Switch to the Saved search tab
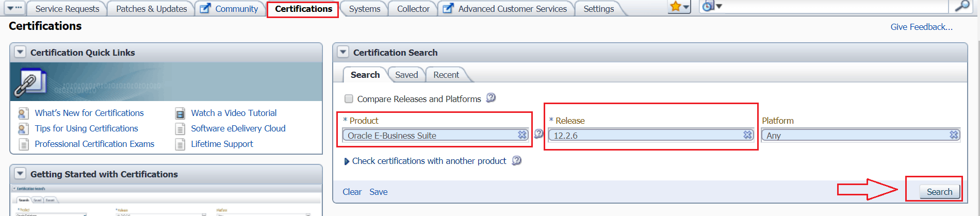The height and width of the screenshot is (216, 980). (406, 75)
